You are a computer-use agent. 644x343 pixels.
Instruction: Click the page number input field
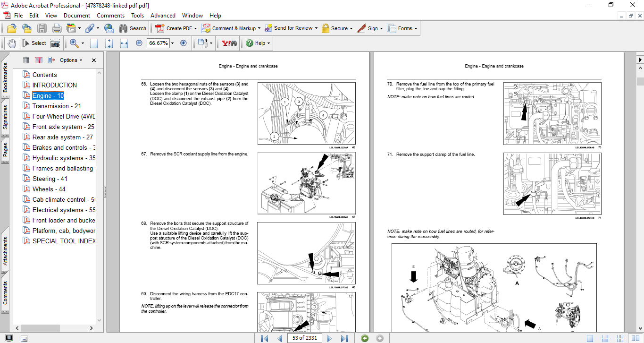(x=304, y=338)
